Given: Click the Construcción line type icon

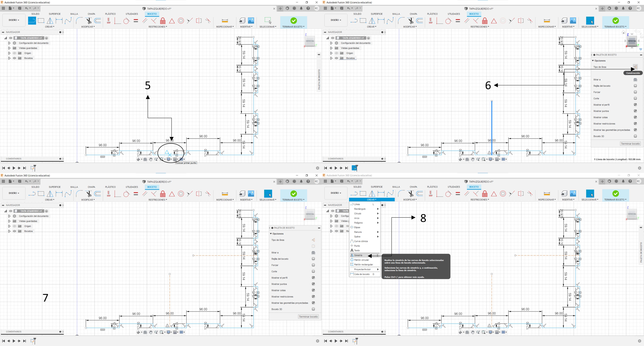Looking at the screenshot, I should pyautogui.click(x=635, y=67).
